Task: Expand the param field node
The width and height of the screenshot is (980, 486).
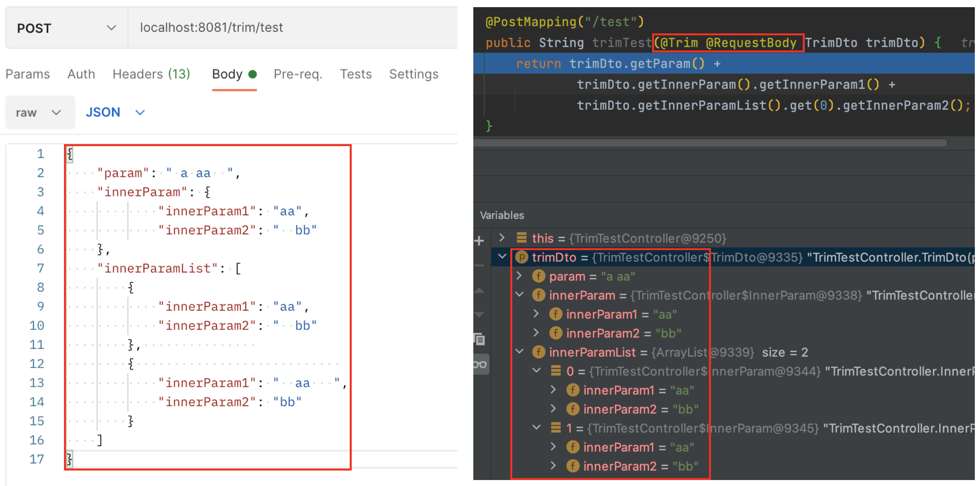Action: point(519,276)
